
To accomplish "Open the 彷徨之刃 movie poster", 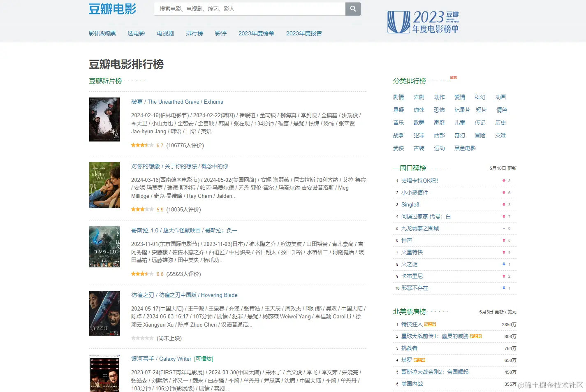I will [x=104, y=313].
